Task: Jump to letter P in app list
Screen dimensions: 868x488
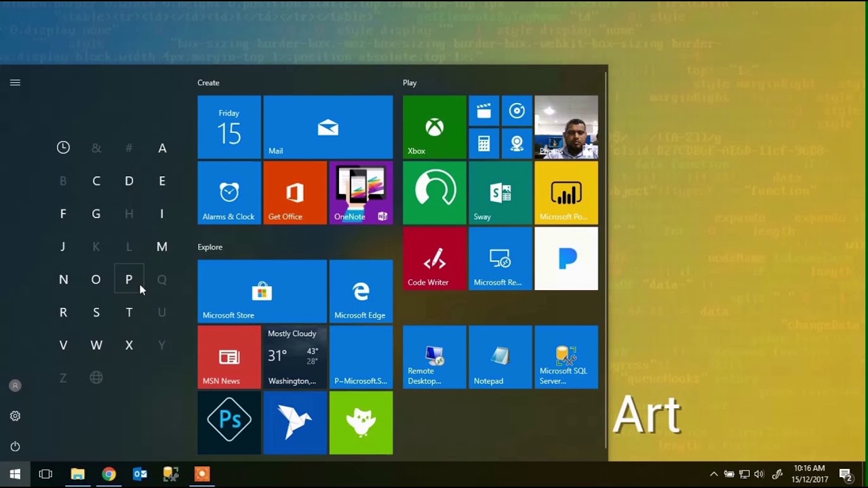Action: click(129, 279)
